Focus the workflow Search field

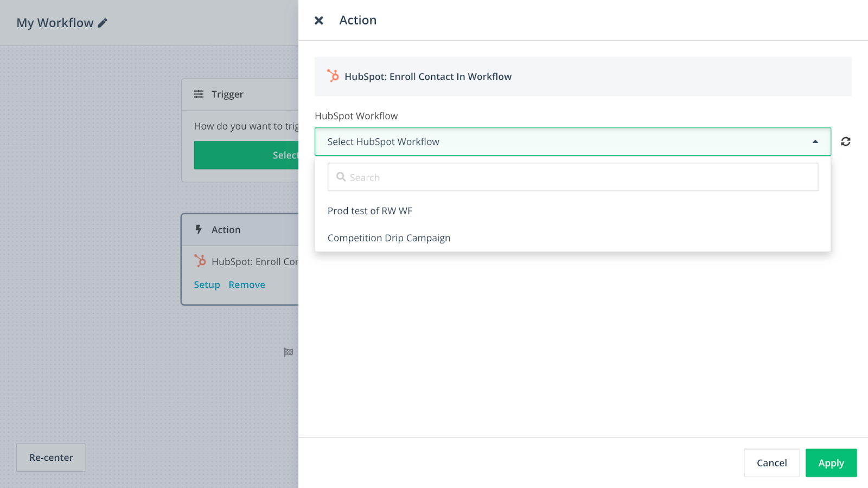(x=573, y=177)
